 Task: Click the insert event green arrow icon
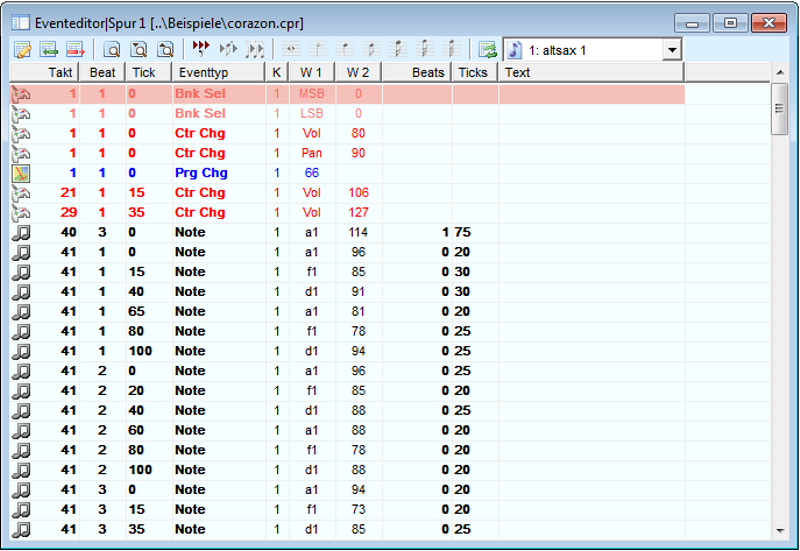pyautogui.click(x=48, y=49)
